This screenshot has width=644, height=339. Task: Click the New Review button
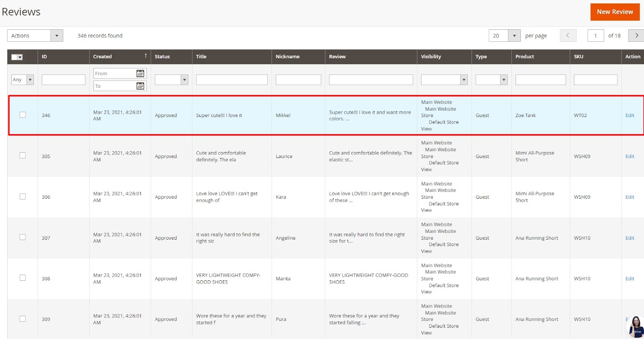tap(615, 12)
